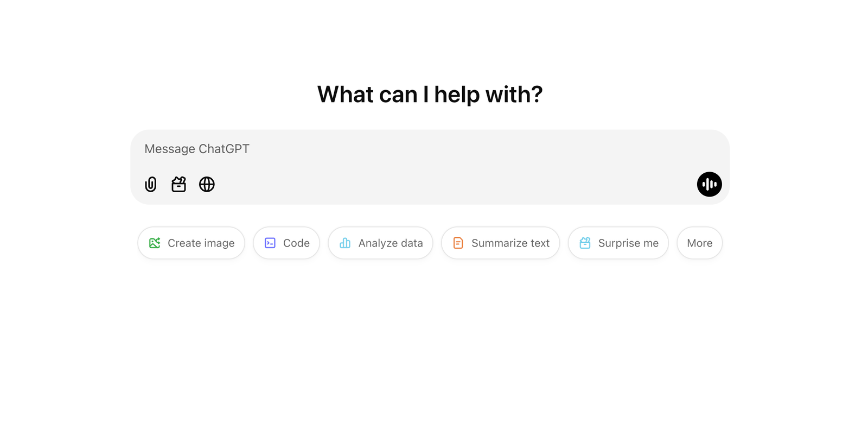868x435 pixels.
Task: Click the word "ChatGPT" in the placeholder text
Action: click(x=224, y=149)
